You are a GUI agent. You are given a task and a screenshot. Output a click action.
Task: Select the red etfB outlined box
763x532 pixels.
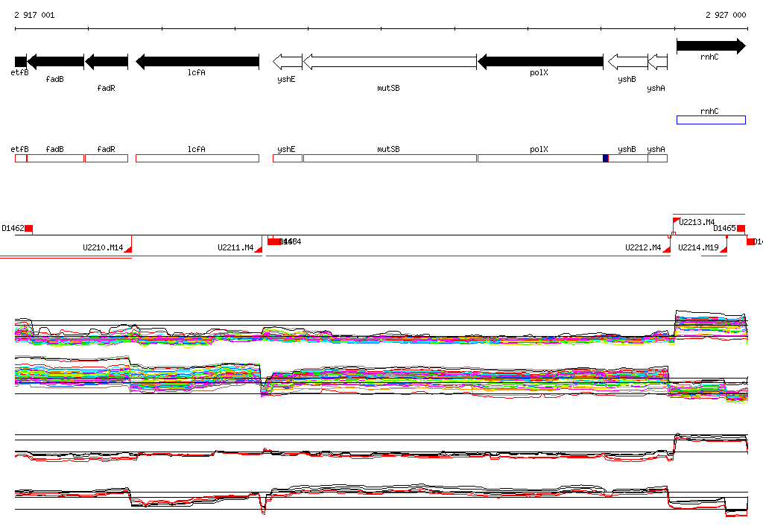[x=21, y=158]
